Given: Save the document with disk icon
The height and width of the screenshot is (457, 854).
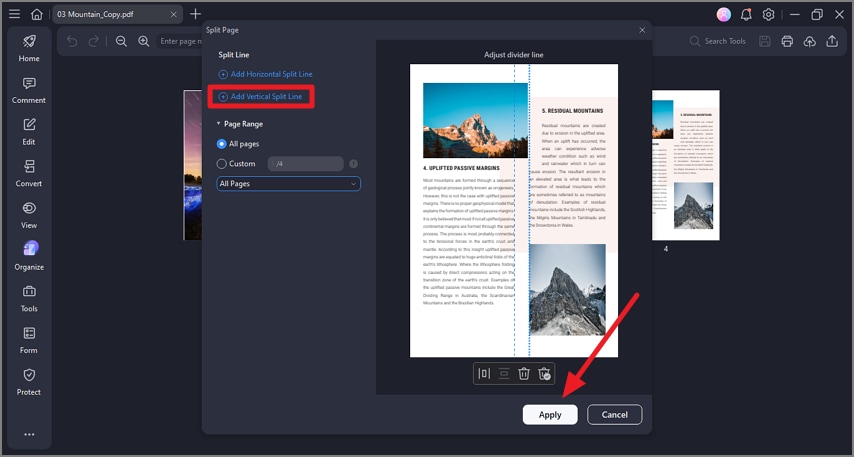Looking at the screenshot, I should [765, 41].
